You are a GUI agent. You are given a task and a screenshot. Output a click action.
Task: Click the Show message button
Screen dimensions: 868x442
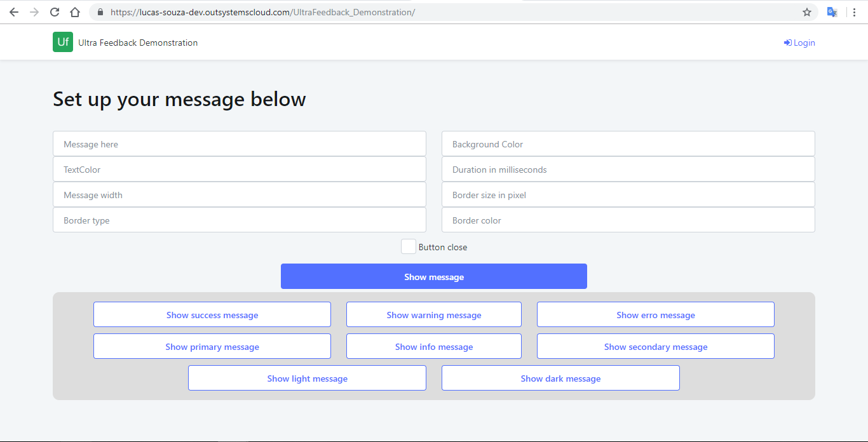click(x=434, y=276)
